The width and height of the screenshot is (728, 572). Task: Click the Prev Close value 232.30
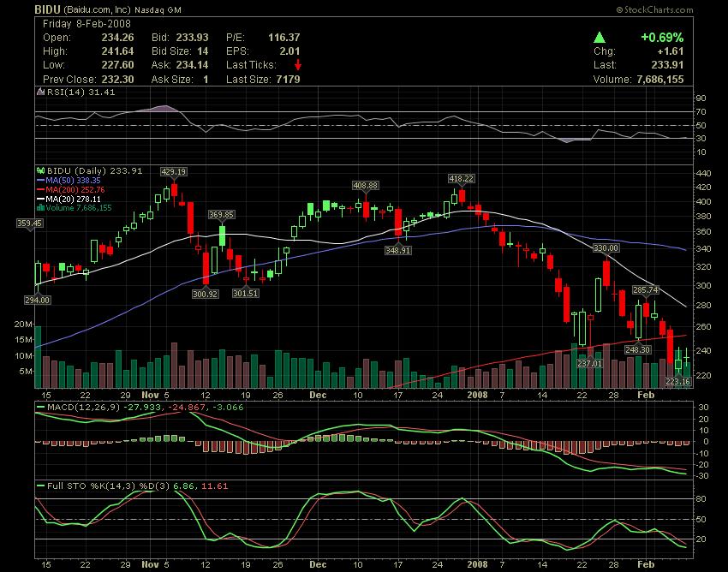(118, 80)
